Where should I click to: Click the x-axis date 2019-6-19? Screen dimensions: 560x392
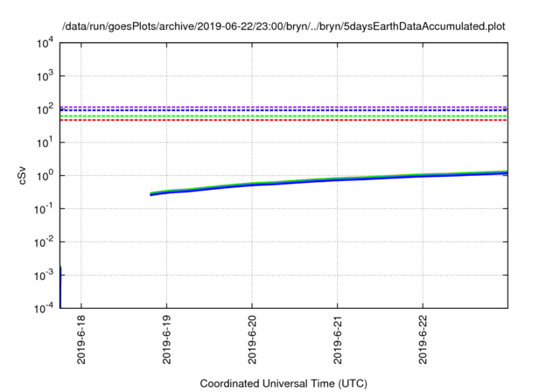click(x=167, y=339)
